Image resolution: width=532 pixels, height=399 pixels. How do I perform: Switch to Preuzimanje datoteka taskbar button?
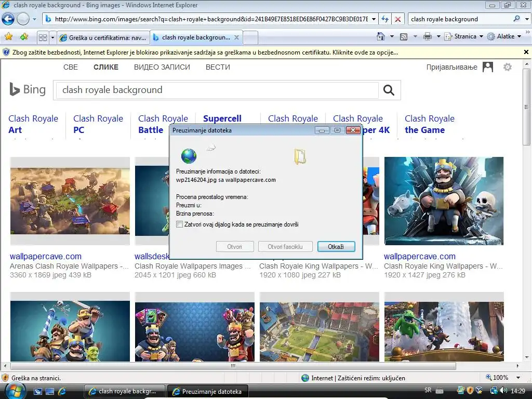pos(208,391)
